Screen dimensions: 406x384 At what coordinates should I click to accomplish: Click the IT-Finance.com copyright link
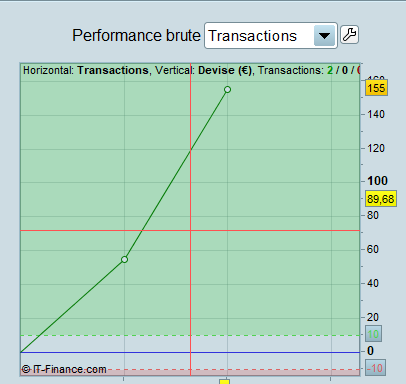point(64,369)
